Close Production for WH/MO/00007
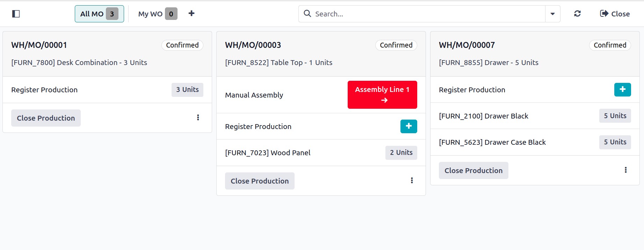 pos(473,171)
